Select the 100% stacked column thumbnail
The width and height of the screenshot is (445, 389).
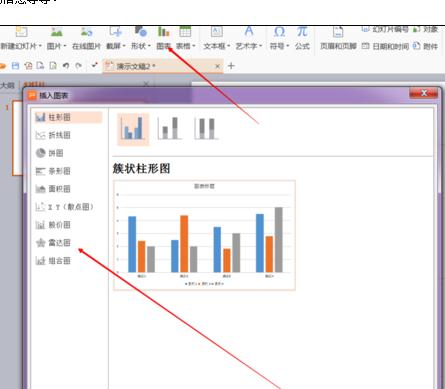coord(206,129)
